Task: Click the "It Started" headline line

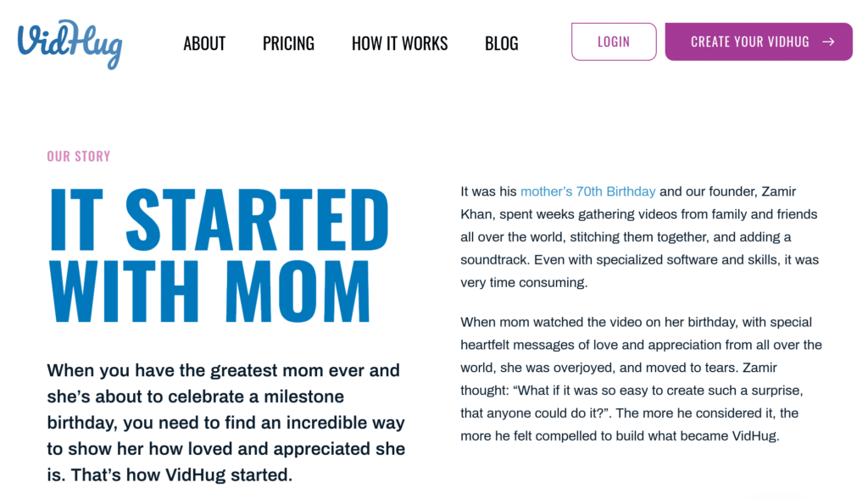Action: pos(219,220)
